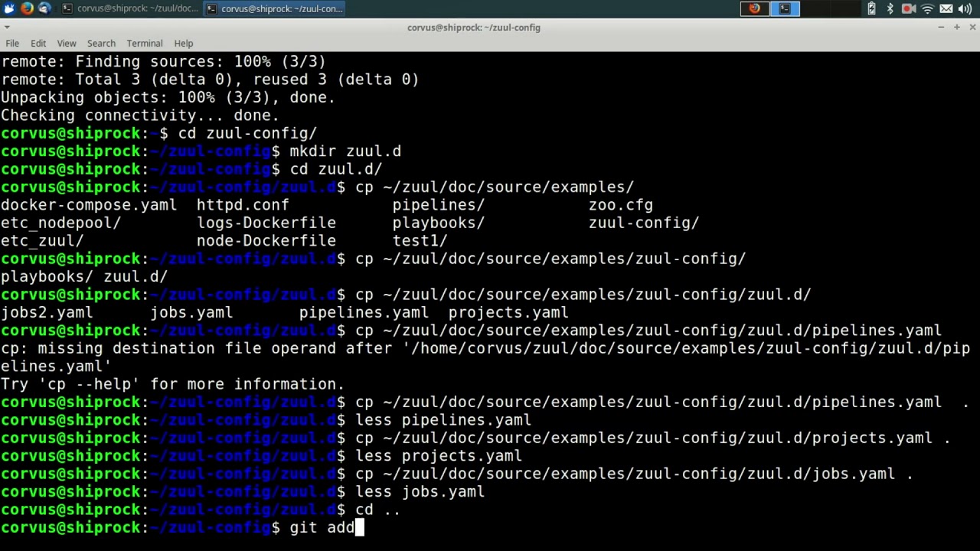
Task: Check the battery status icon
Action: 871,8
